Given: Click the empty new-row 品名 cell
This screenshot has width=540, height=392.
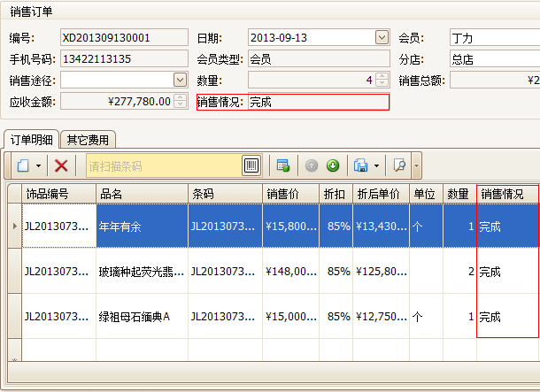Looking at the screenshot, I should click(x=142, y=350).
